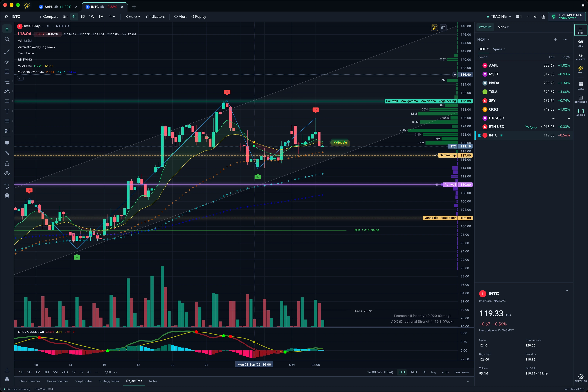The width and height of the screenshot is (588, 392).
Task: Toggle ETH extended hours mode
Action: (402, 372)
